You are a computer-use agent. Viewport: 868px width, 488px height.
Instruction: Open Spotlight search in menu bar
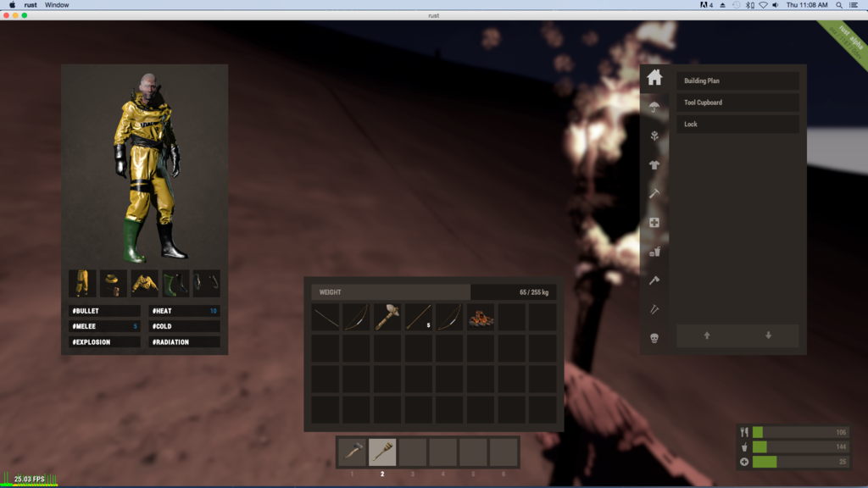pos(839,5)
